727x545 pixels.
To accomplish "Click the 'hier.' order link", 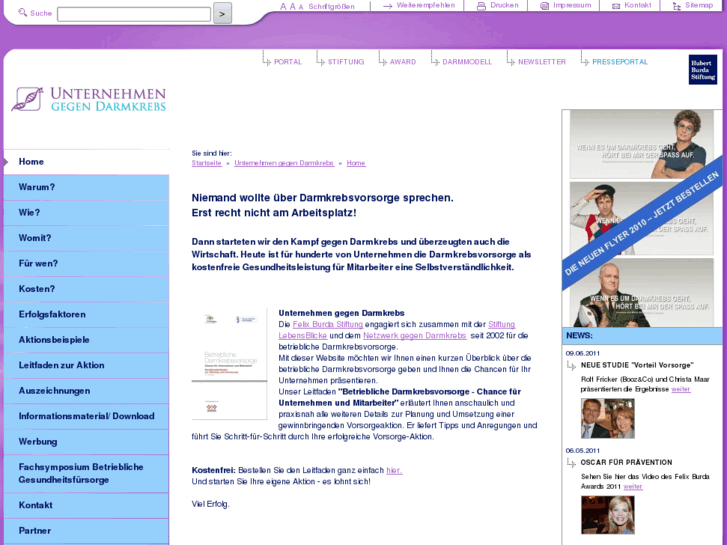I will pyautogui.click(x=394, y=470).
